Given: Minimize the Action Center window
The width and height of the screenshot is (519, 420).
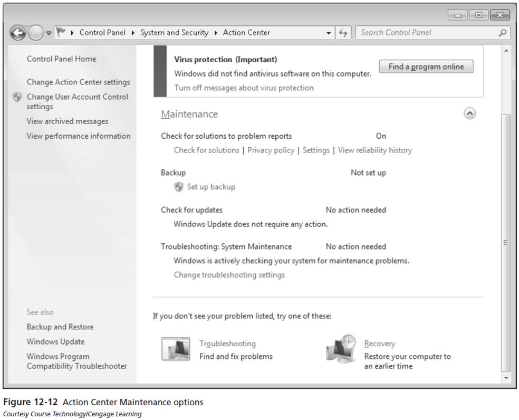Looking at the screenshot, I should [x=458, y=15].
